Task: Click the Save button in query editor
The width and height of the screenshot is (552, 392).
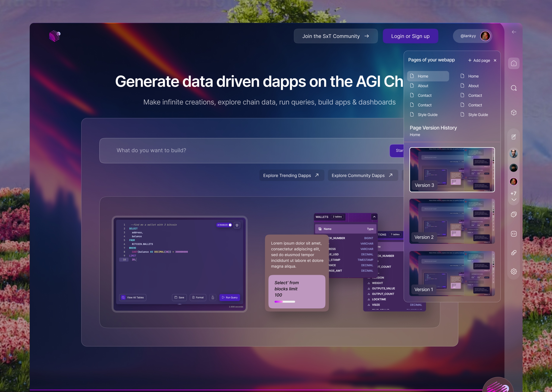Action: [179, 297]
